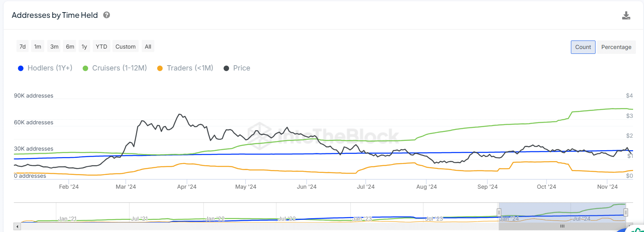Screen dimensions: 644x232
Task: Select the YTD range option
Action: click(101, 47)
